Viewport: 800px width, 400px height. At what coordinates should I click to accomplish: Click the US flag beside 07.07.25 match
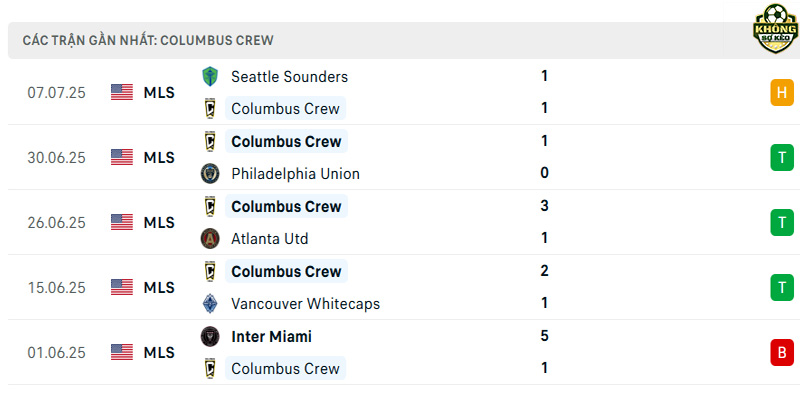(121, 92)
